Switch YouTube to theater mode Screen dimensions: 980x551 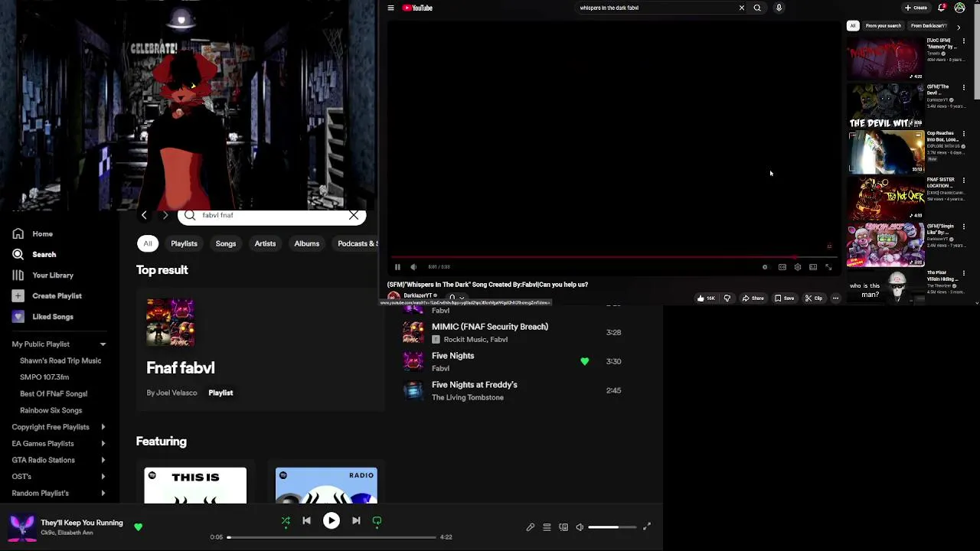[812, 267]
